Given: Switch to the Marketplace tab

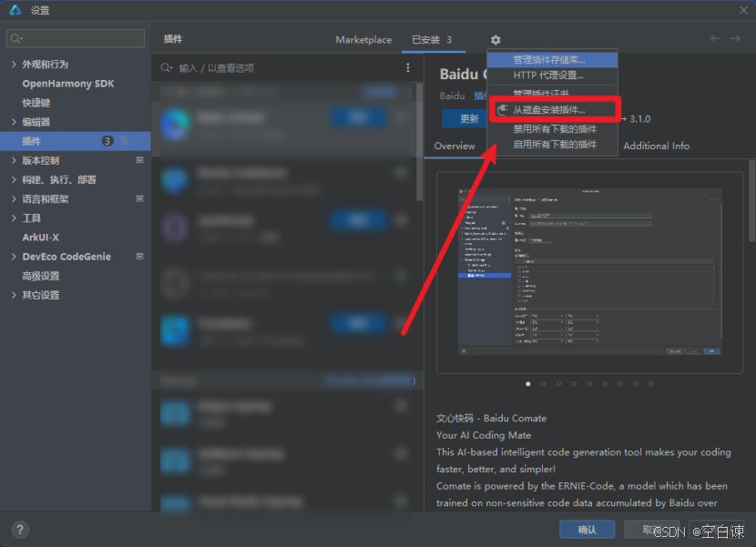Looking at the screenshot, I should [363, 40].
